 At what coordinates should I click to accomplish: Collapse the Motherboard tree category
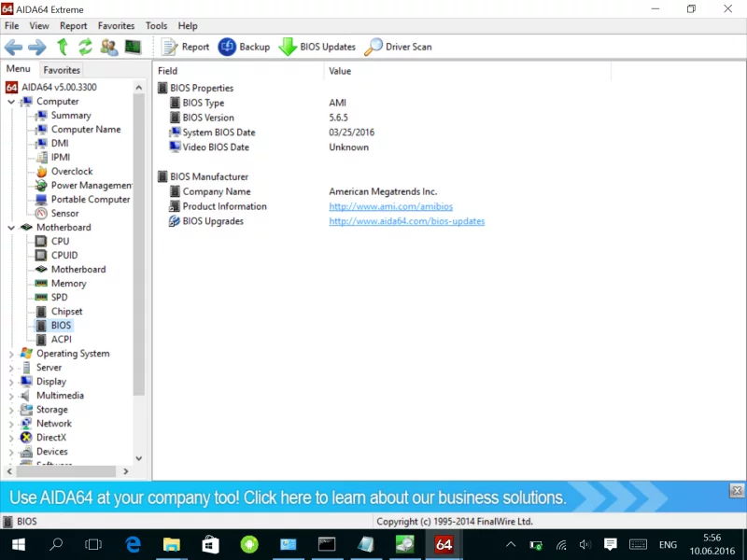click(x=11, y=228)
